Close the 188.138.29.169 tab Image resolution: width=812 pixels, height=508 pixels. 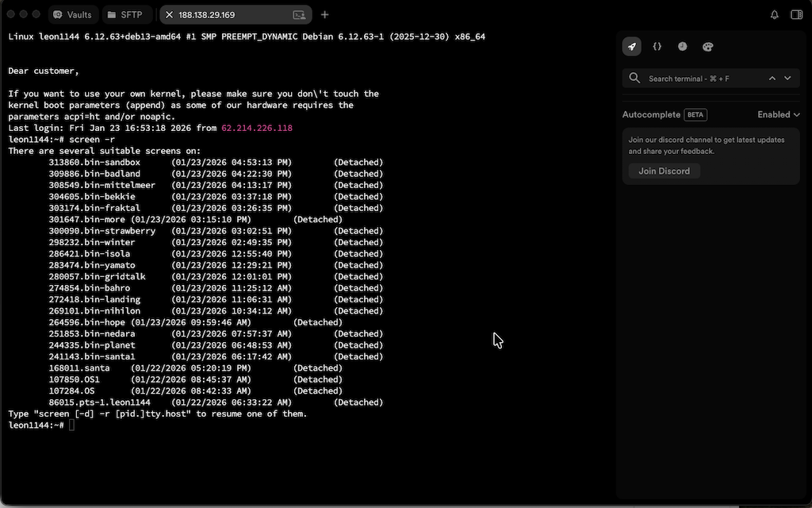coord(169,14)
